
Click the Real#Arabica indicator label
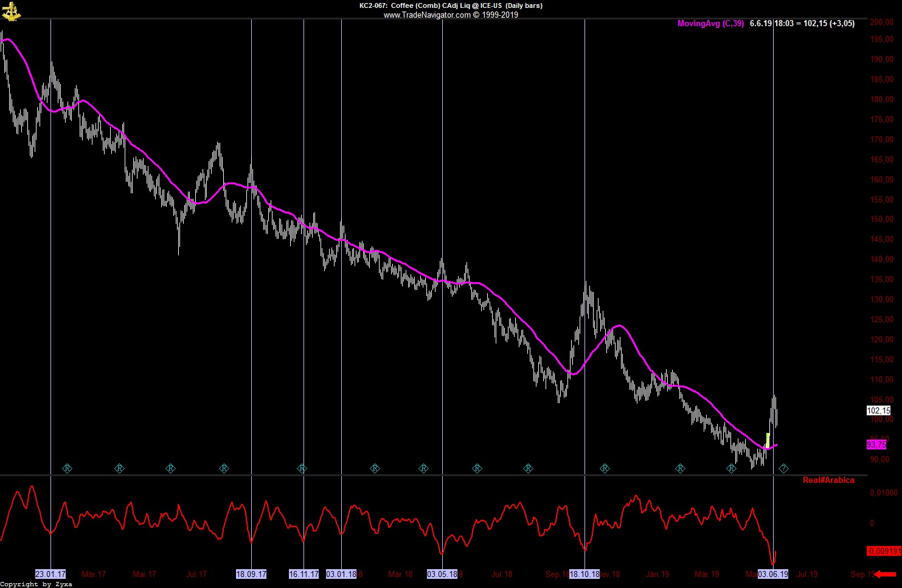828,480
